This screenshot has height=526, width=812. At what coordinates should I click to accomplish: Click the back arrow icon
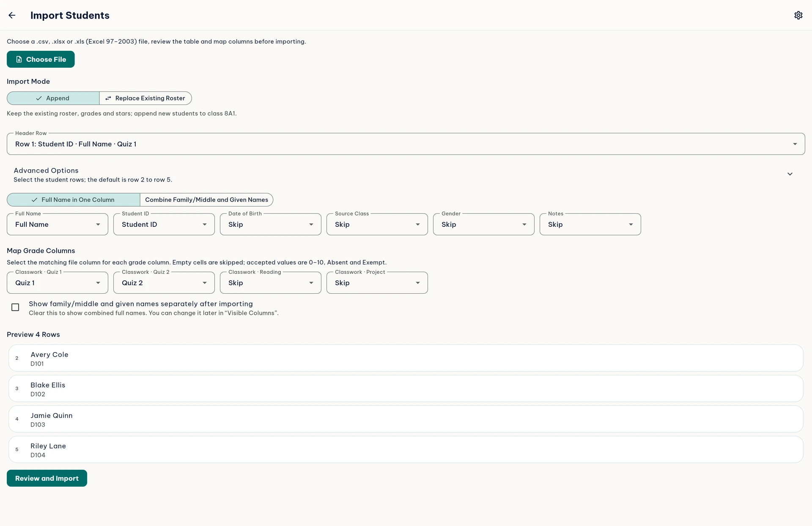click(x=12, y=15)
